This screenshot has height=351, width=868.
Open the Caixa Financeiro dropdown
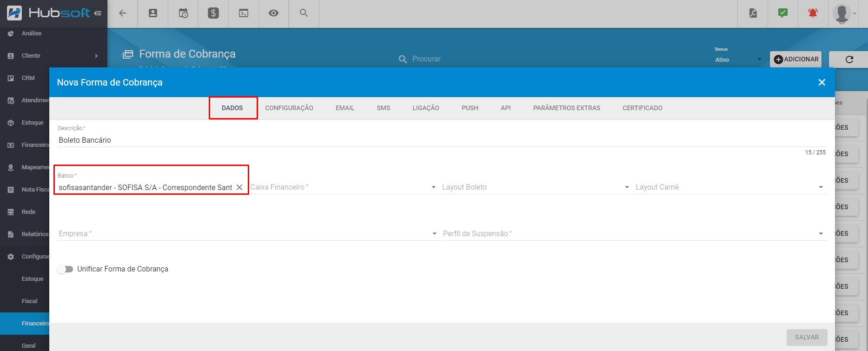click(344, 187)
